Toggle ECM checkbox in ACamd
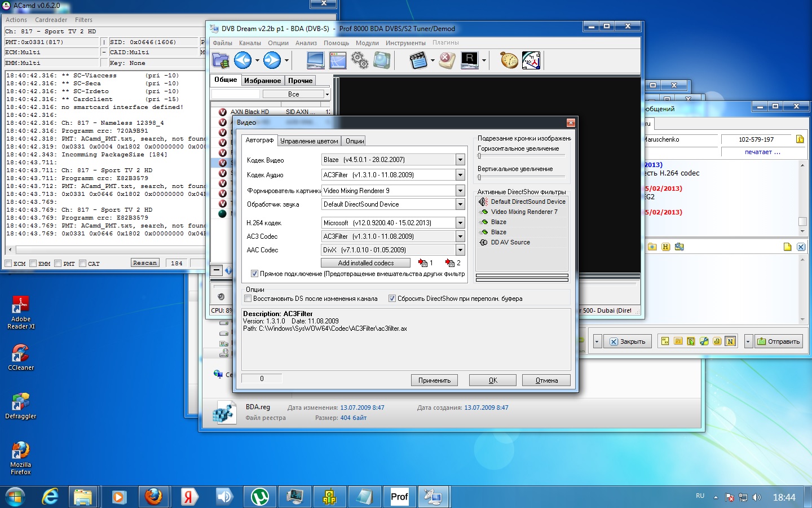 tap(8, 264)
